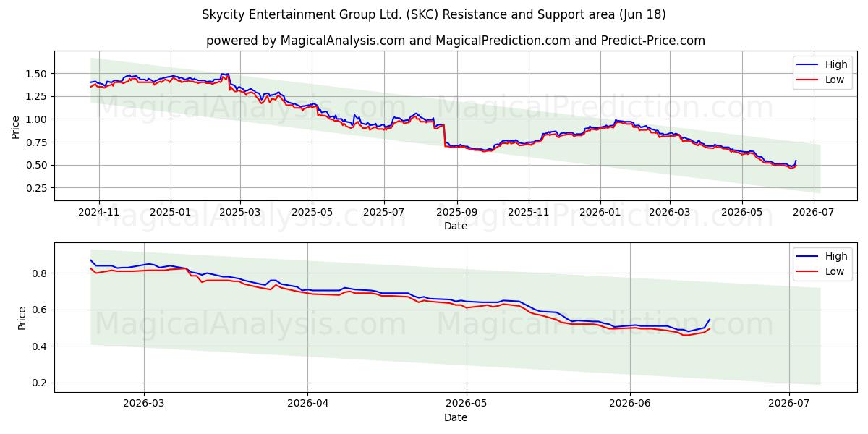Click the '1.25' price tick on top chart

click(x=38, y=96)
